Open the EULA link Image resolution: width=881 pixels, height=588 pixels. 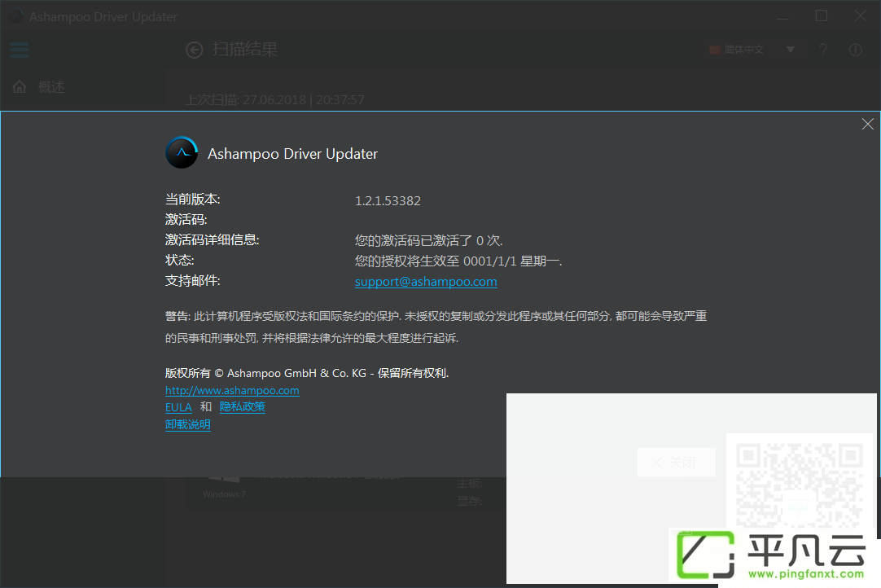click(x=178, y=407)
